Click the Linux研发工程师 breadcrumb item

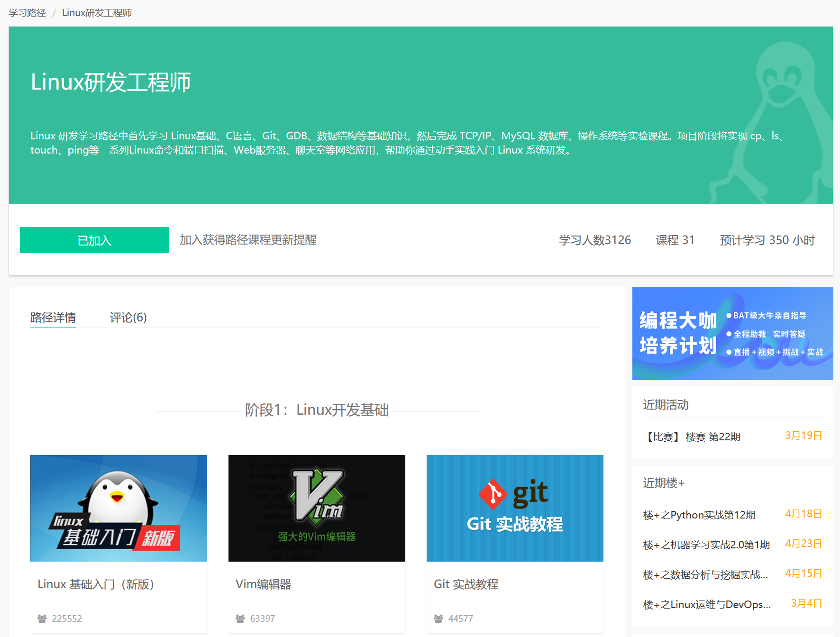(97, 13)
